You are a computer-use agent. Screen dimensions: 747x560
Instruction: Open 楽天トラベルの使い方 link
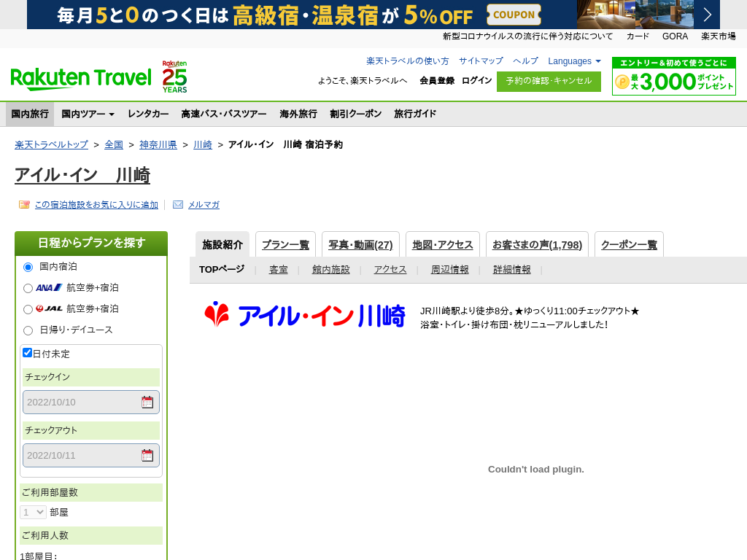407,61
